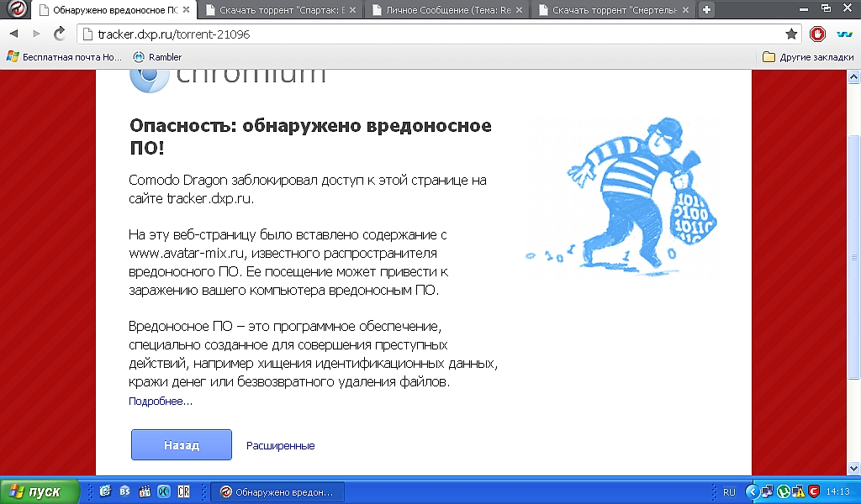Open the "Подробнее..." link
The height and width of the screenshot is (504, 861).
[161, 402]
